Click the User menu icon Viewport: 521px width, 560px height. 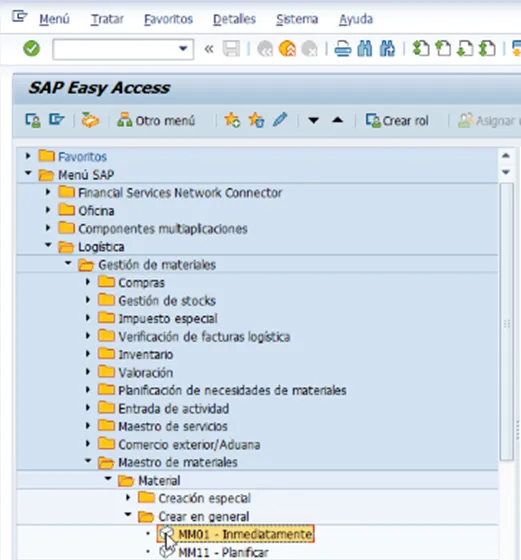tap(33, 120)
